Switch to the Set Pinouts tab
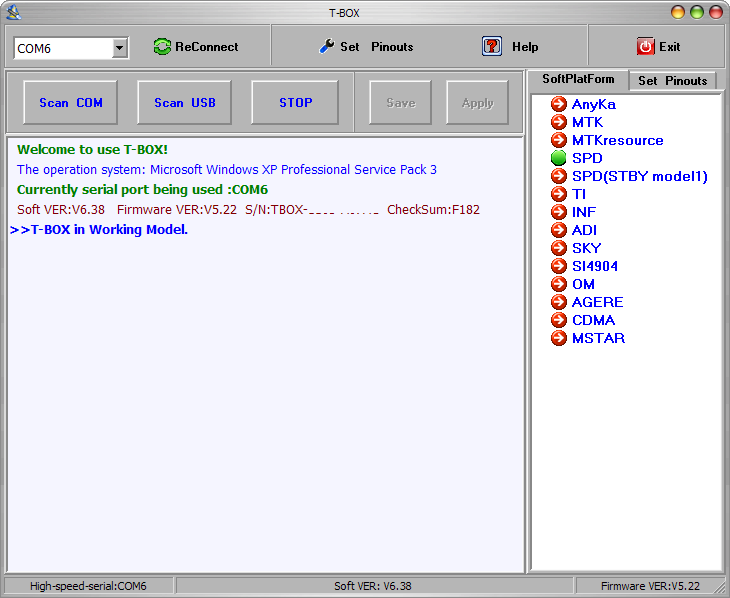 point(672,81)
